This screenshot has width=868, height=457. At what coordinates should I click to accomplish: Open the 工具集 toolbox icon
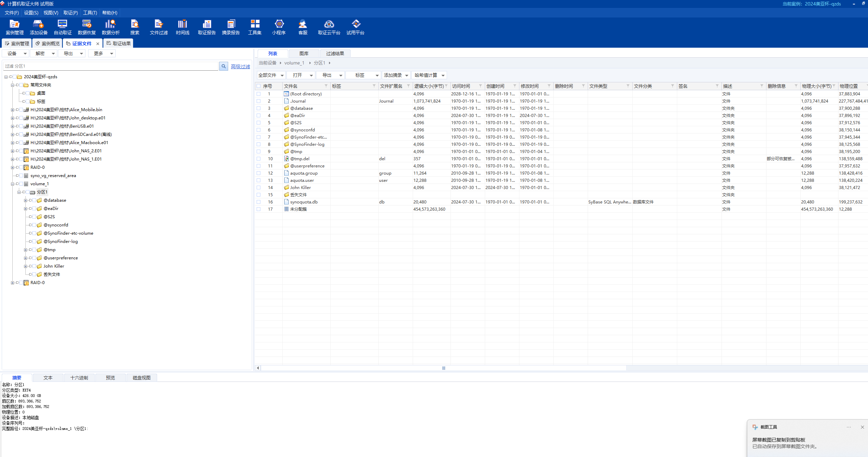[255, 27]
